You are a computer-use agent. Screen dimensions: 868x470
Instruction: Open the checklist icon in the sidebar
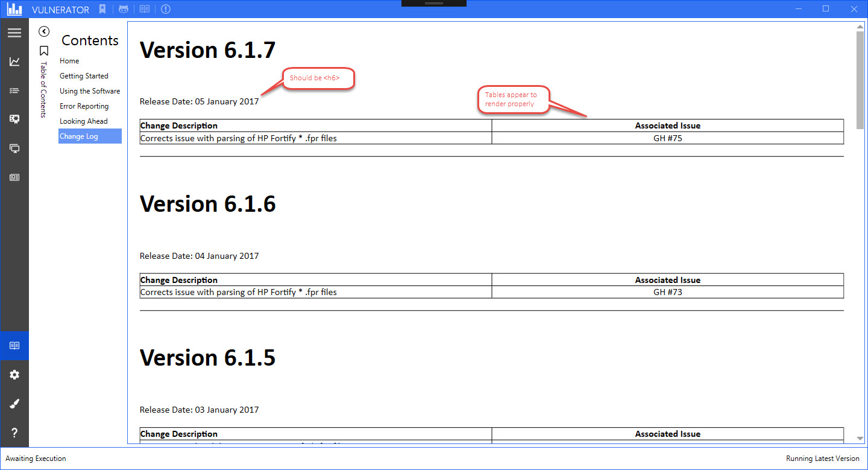14,90
